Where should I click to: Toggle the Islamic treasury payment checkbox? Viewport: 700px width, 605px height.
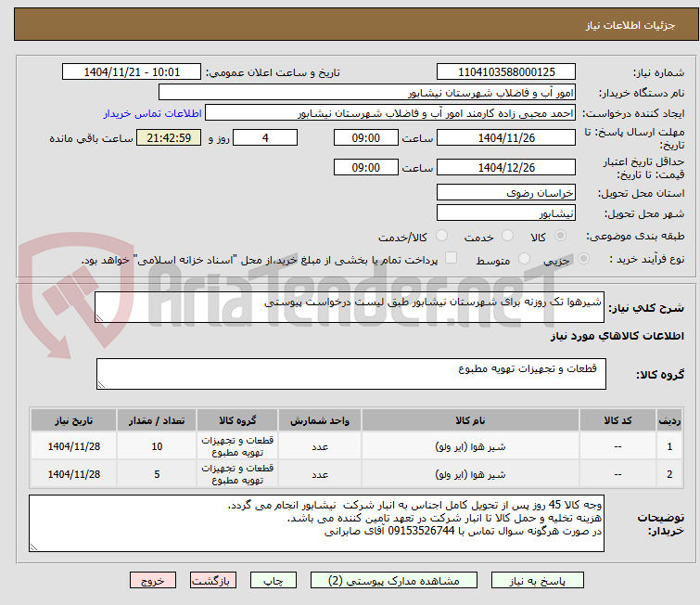[452, 258]
